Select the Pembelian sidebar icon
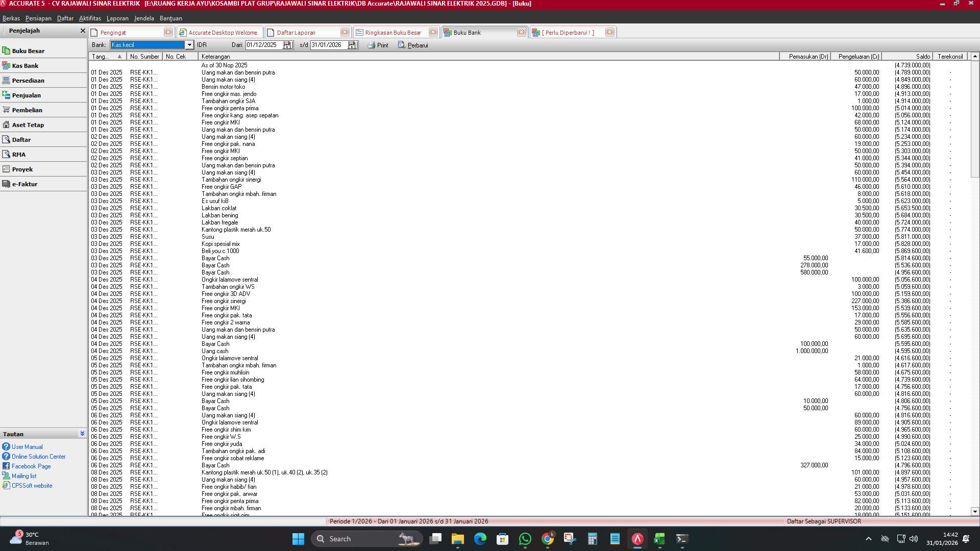 click(x=28, y=110)
